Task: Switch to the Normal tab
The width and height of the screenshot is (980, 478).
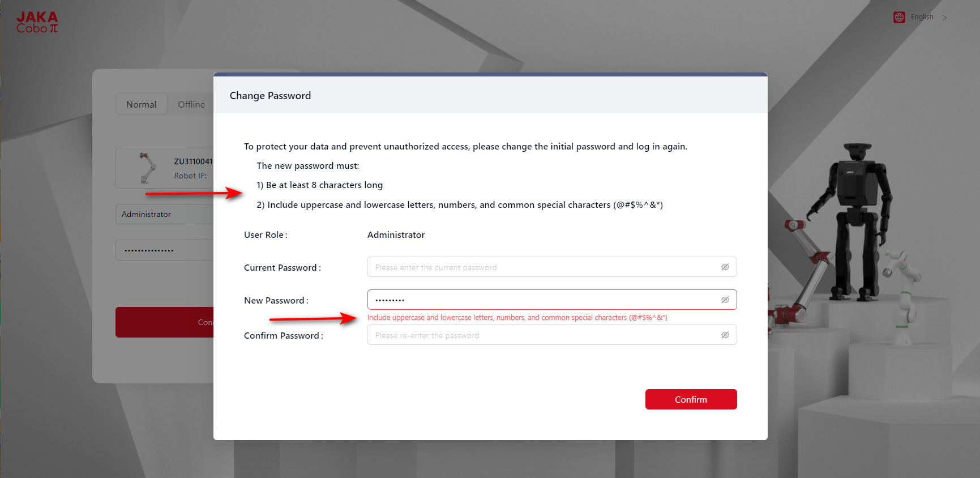Action: [141, 105]
